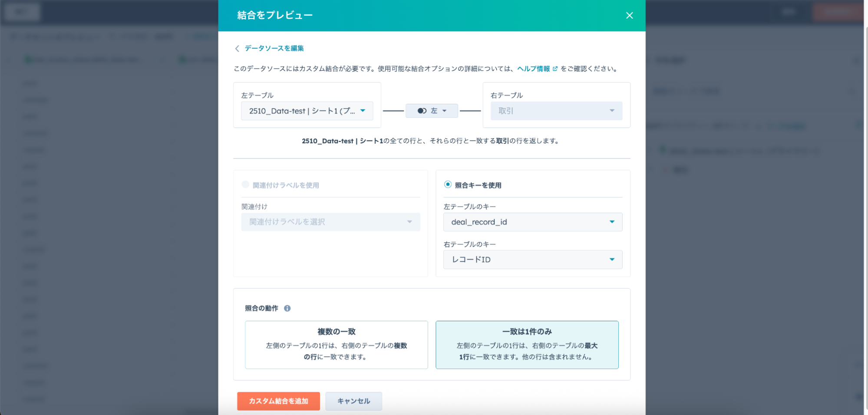Select the 関連付けラベルを使用 radio button
This screenshot has height=415, width=868.
click(245, 184)
